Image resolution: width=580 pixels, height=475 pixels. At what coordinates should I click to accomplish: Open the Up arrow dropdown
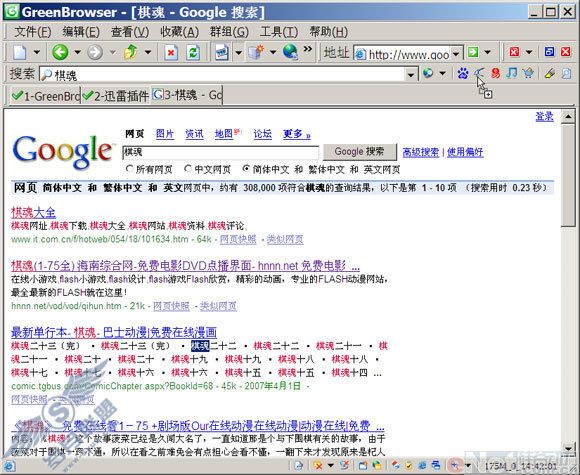[148, 52]
